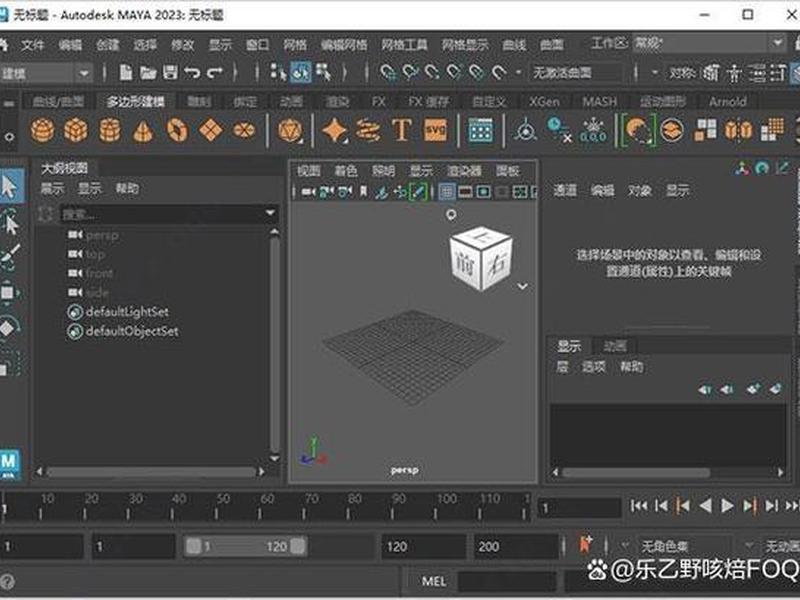
Task: Select the paint selection brush tool
Action: pos(10,257)
